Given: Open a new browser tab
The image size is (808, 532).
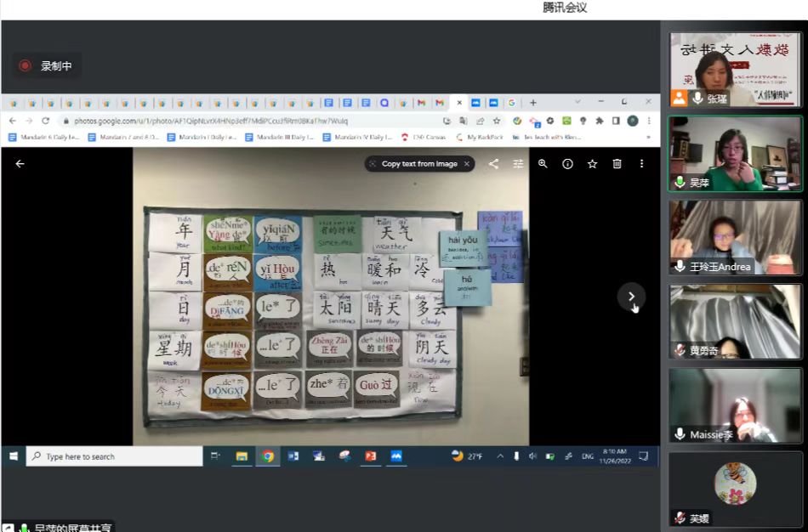Looking at the screenshot, I should click(x=533, y=103).
